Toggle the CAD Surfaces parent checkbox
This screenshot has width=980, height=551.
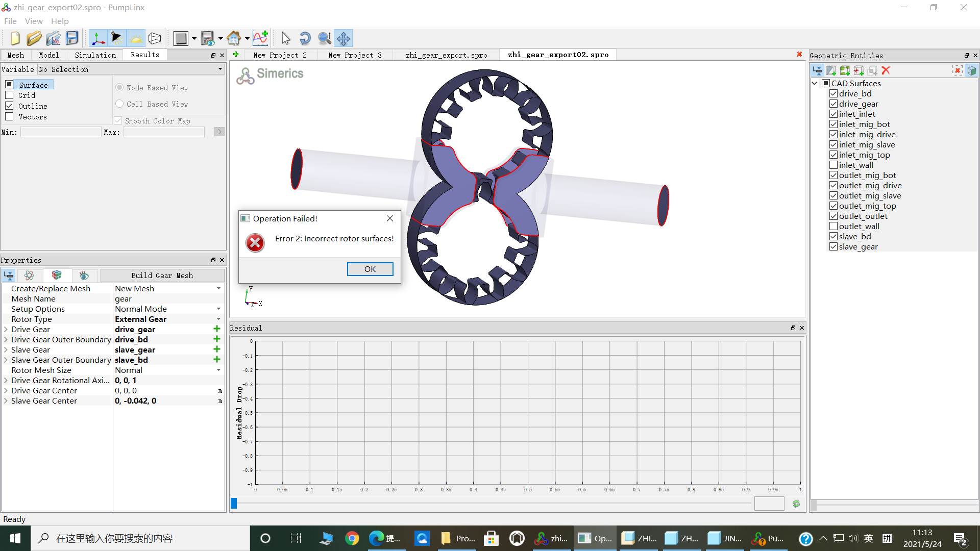(826, 83)
